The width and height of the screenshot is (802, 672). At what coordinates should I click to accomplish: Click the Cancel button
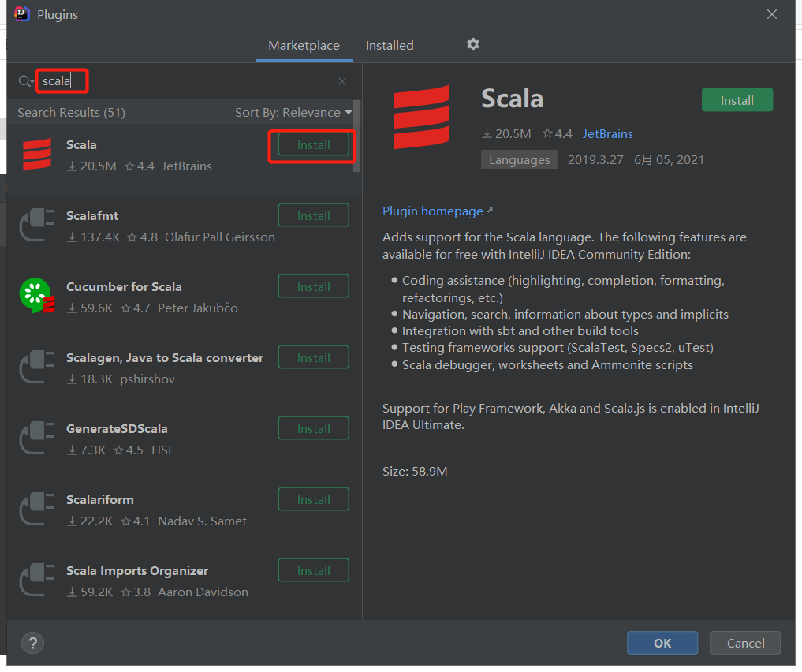click(x=745, y=643)
